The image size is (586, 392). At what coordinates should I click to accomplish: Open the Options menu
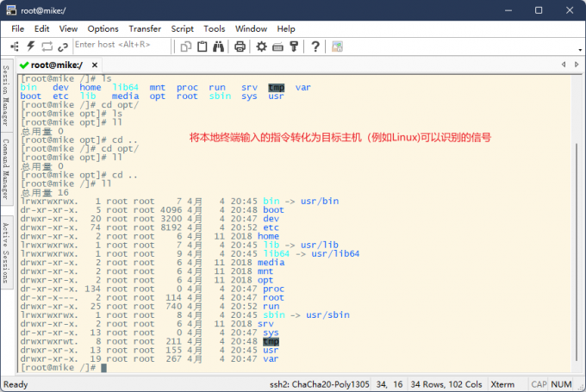(x=103, y=28)
